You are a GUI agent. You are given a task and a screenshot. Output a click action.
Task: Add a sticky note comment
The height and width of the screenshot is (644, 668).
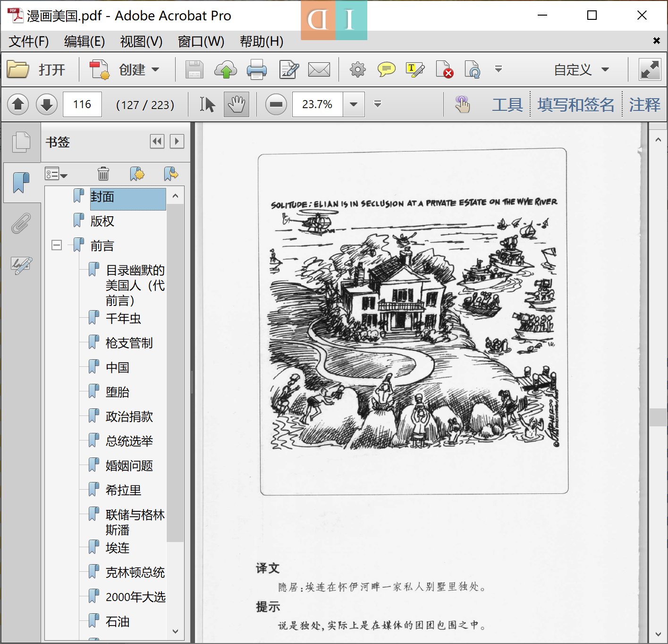pos(387,70)
